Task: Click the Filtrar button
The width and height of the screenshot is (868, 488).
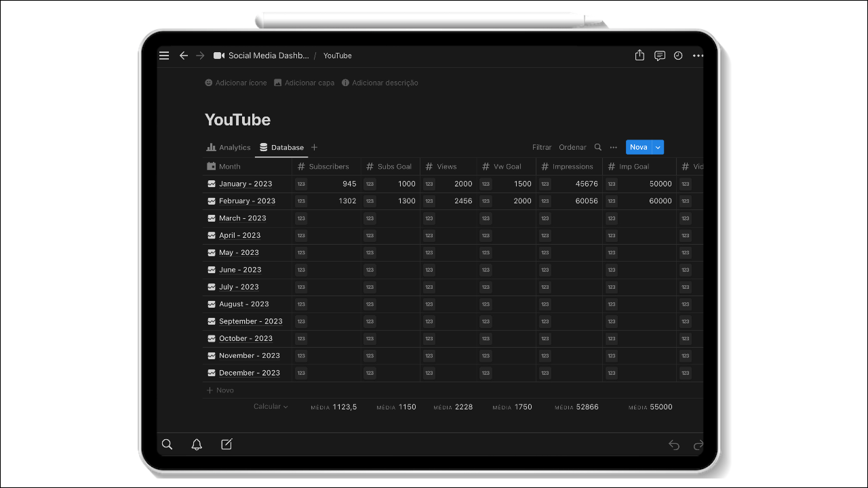Action: 542,147
